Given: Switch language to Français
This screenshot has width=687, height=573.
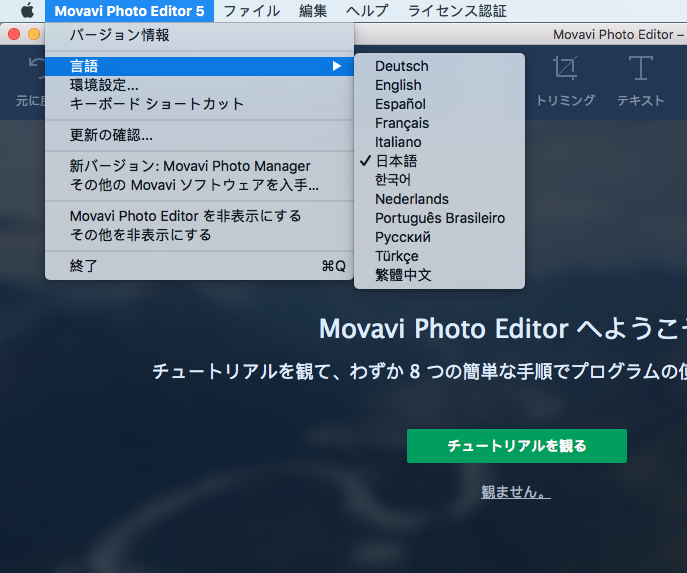Looking at the screenshot, I should point(439,123).
